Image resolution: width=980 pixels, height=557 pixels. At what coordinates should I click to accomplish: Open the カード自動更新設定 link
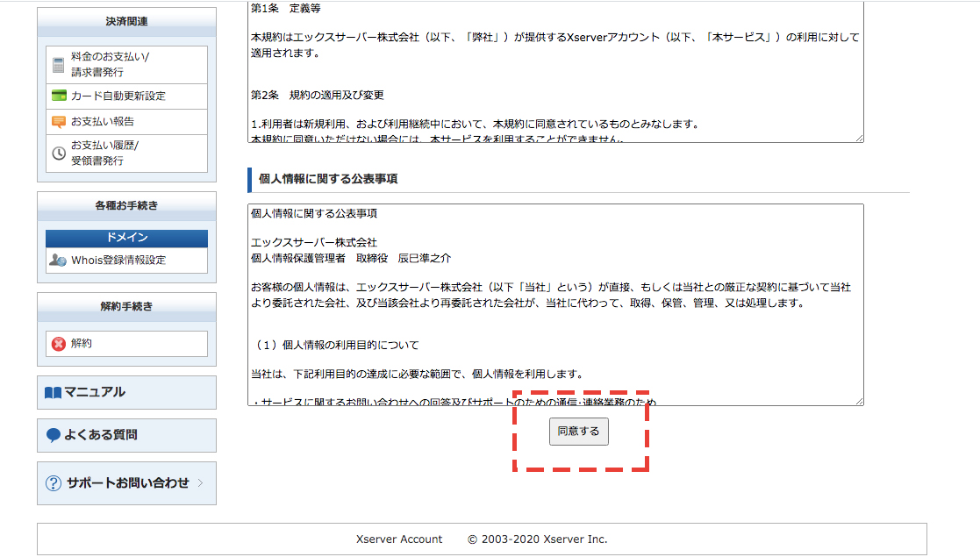coord(118,96)
